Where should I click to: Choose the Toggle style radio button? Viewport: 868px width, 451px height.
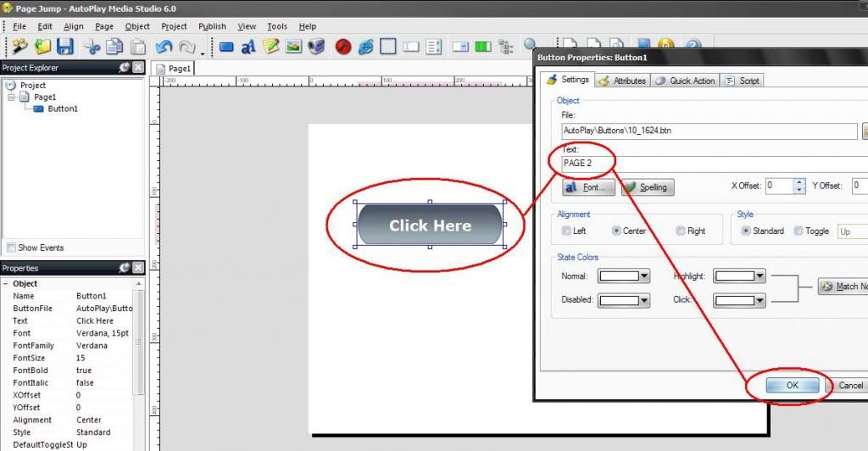point(798,231)
